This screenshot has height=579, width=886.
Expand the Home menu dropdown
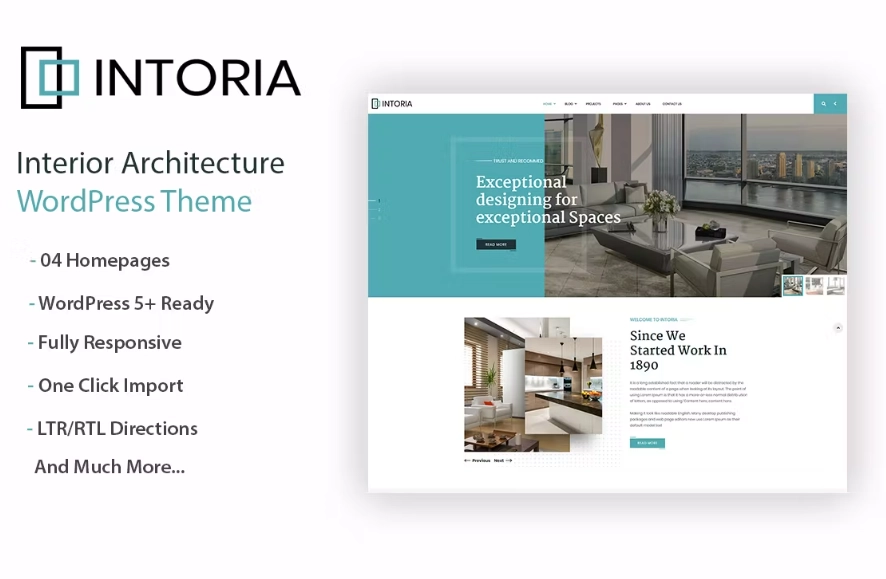point(549,103)
